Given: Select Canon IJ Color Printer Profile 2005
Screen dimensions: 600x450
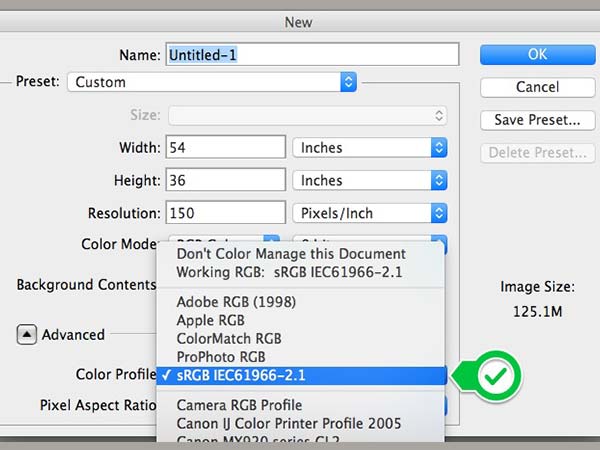Looking at the screenshot, I should pos(290,423).
